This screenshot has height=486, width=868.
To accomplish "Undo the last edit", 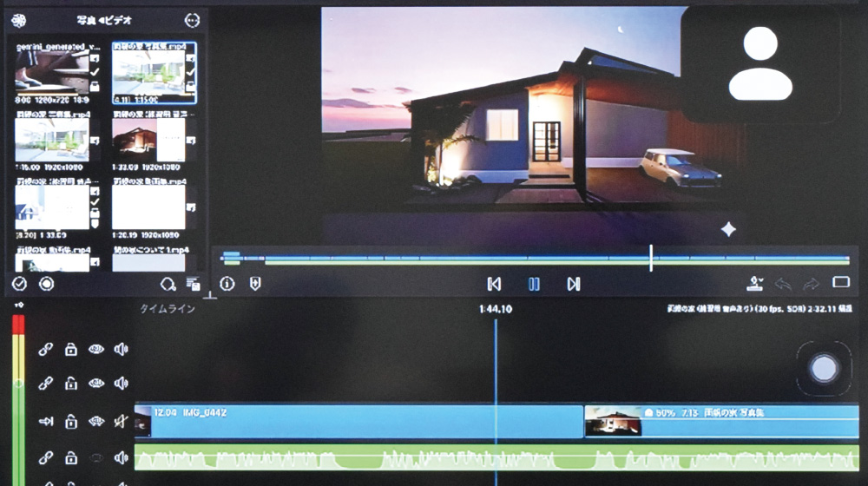I will click(783, 284).
